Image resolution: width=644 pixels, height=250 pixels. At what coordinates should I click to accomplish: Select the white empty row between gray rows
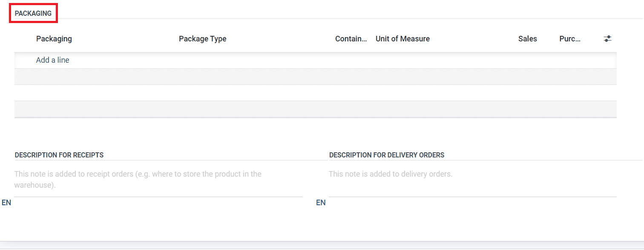pyautogui.click(x=315, y=93)
